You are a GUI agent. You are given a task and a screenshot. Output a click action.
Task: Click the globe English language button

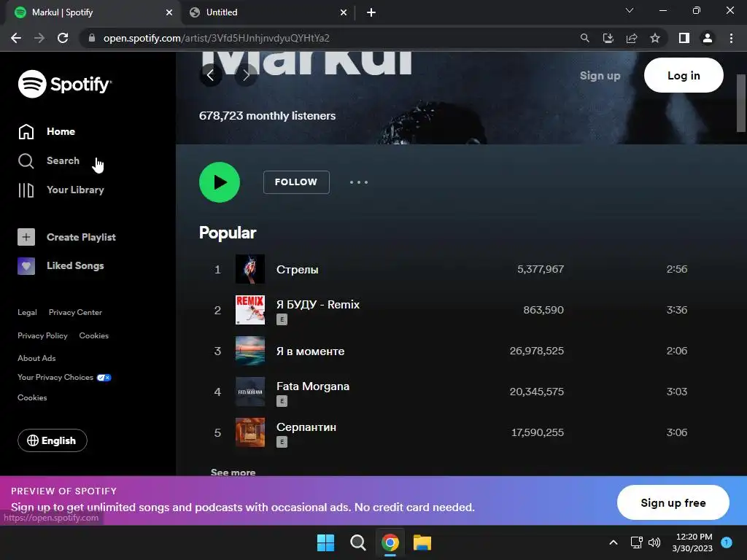pyautogui.click(x=53, y=440)
